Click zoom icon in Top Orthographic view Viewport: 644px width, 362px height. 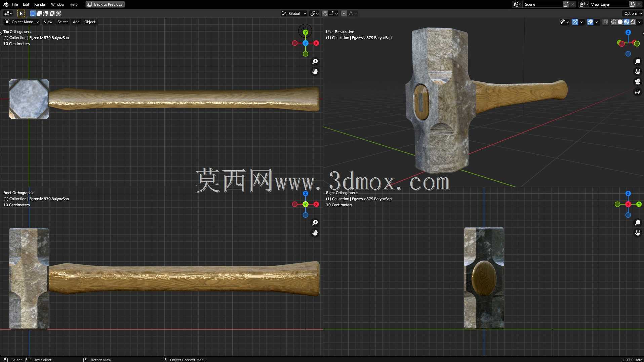point(315,62)
